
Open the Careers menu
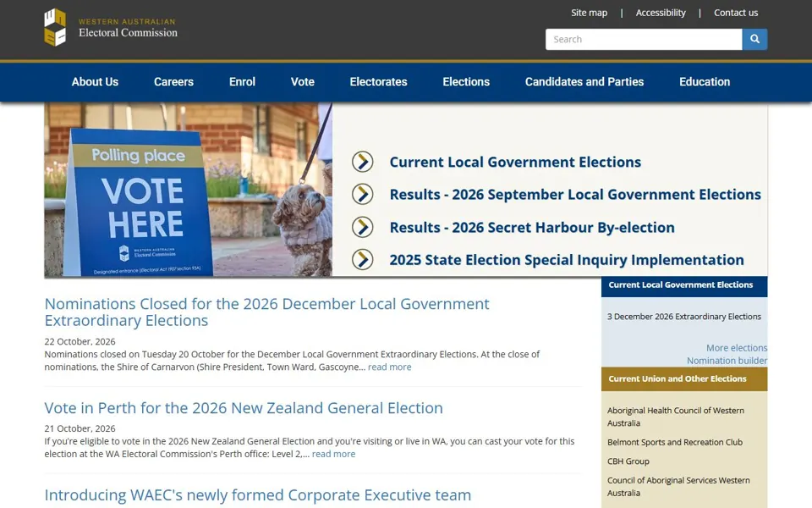click(x=173, y=82)
